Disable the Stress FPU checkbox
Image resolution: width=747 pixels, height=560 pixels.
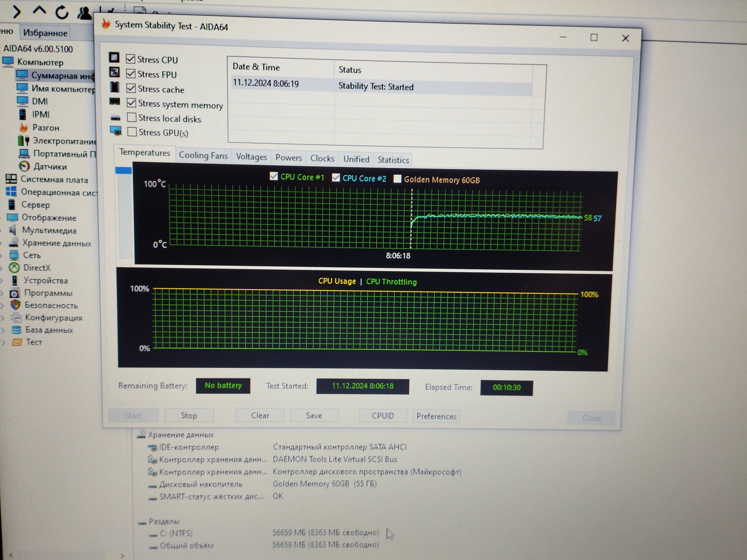point(131,73)
